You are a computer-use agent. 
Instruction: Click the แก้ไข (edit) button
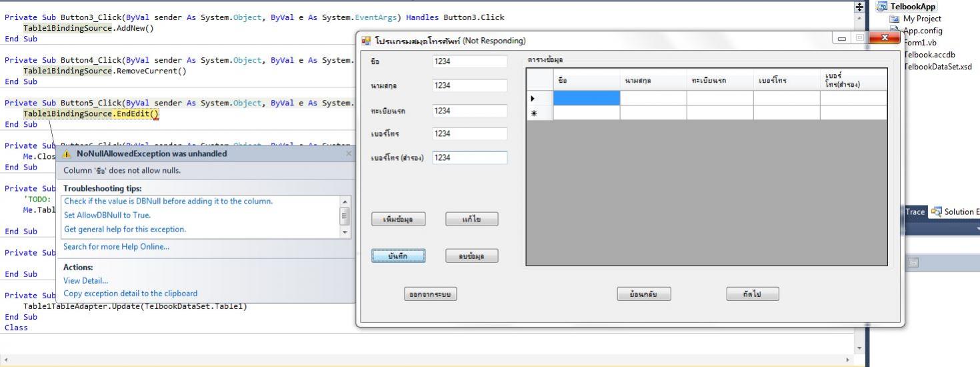[x=471, y=220]
